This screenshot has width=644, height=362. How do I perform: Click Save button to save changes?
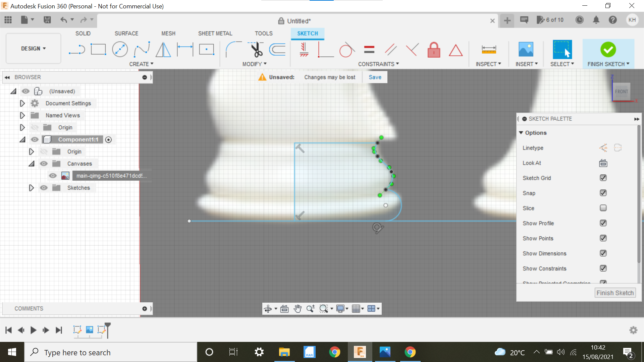pos(376,77)
